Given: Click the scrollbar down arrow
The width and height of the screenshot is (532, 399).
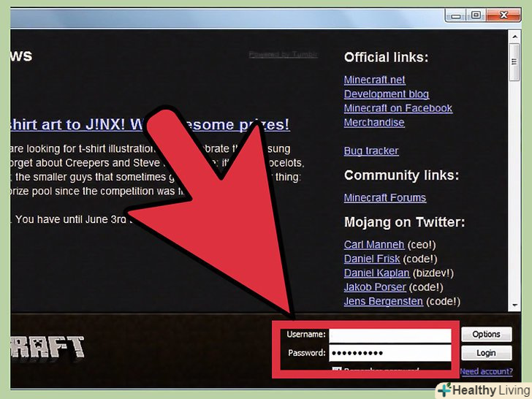Looking at the screenshot, I should coord(514,305).
